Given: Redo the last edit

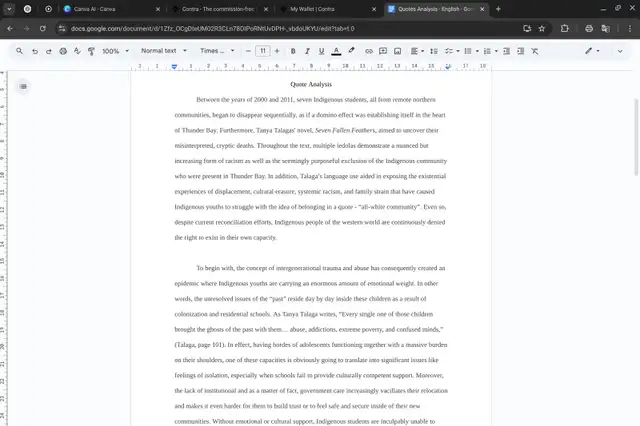Looking at the screenshot, I should tap(49, 51).
